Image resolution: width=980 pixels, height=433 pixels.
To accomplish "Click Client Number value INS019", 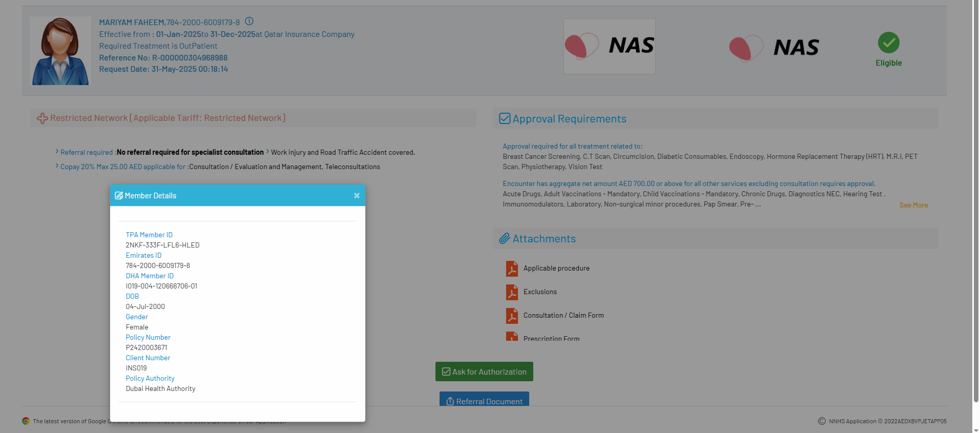I will [136, 368].
